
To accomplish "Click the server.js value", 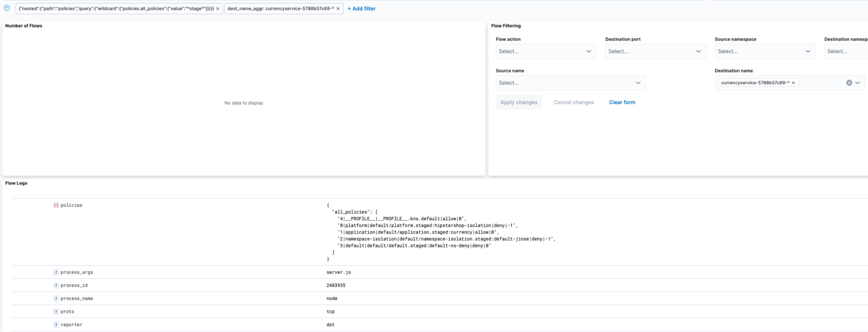I will click(339, 273).
